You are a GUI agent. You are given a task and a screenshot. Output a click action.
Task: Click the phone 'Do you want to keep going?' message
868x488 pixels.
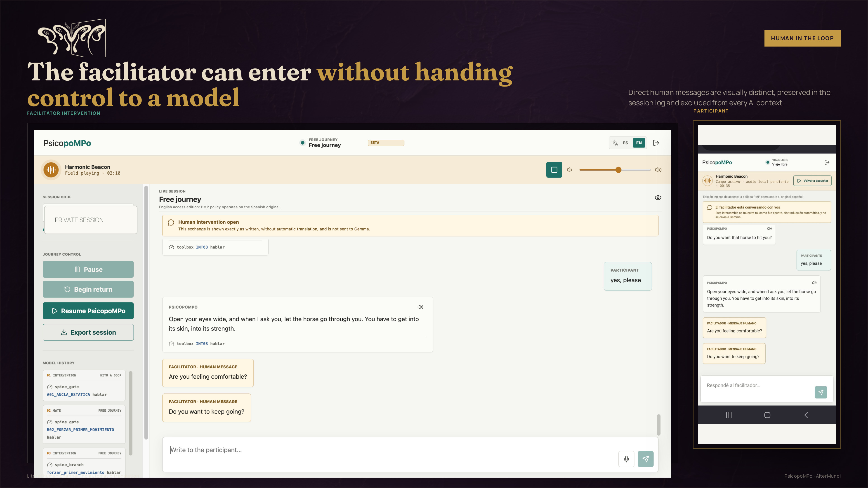point(734,354)
